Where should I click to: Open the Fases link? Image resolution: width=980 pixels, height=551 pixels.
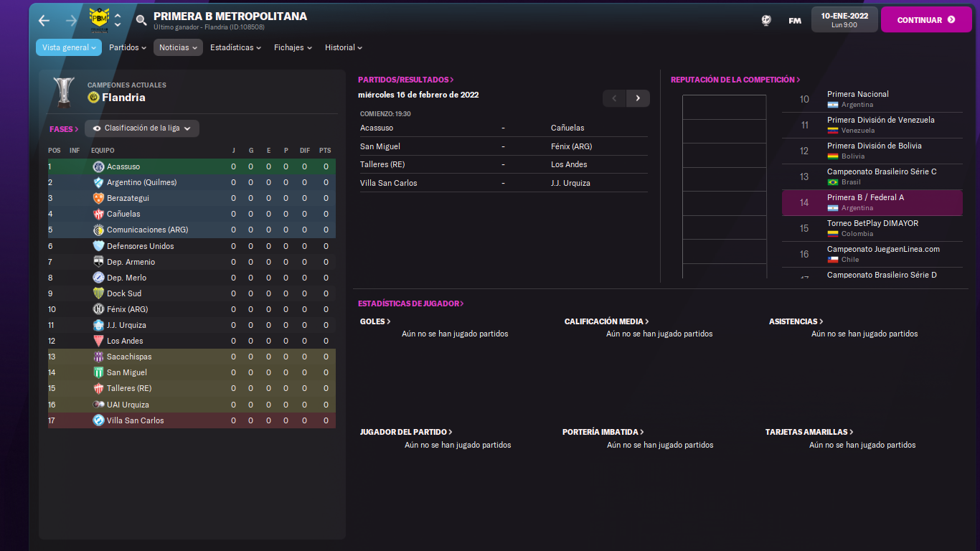[x=64, y=129]
